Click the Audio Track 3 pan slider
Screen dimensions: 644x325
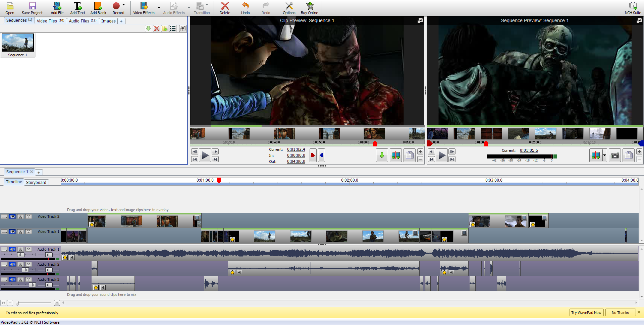[49, 285]
